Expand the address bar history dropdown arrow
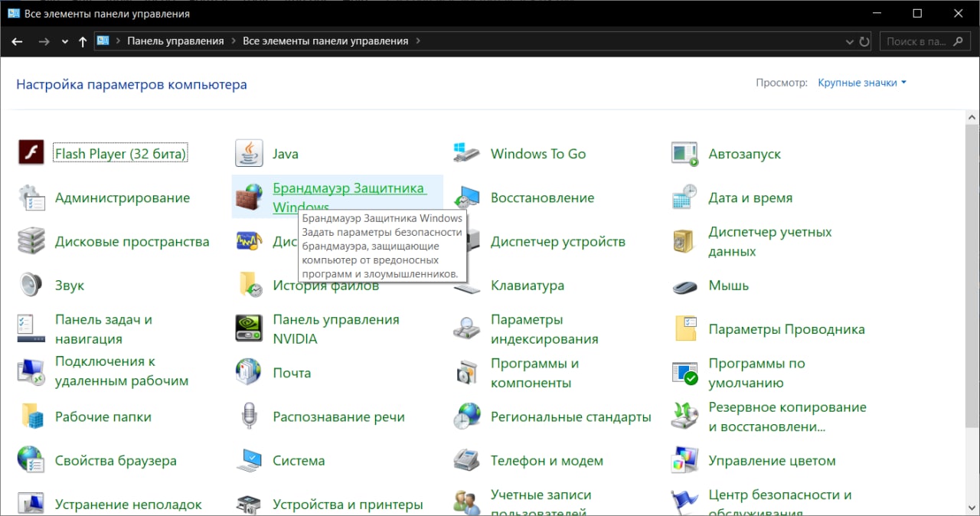980x516 pixels. (849, 41)
